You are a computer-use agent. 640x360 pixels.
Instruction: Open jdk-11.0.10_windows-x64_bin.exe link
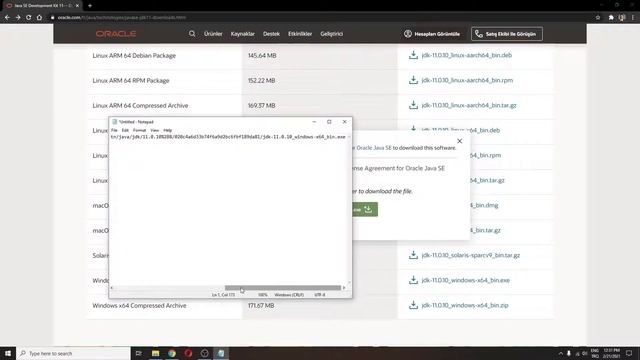tap(465, 280)
